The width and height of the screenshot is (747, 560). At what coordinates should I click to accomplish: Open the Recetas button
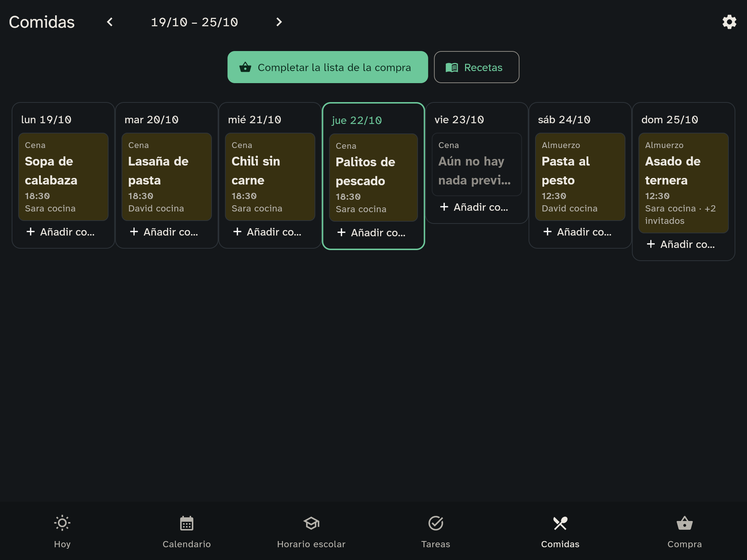476,67
